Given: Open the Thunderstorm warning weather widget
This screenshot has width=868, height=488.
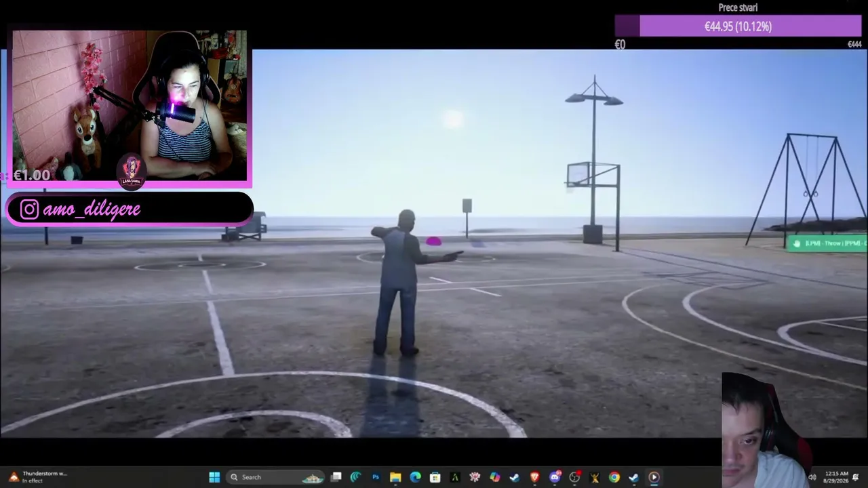Looking at the screenshot, I should click(37, 477).
